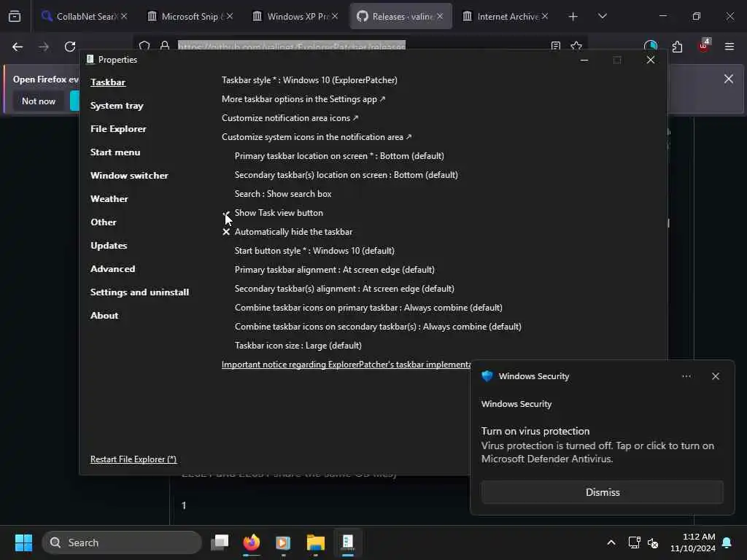The width and height of the screenshot is (747, 560).
Task: Change Primary taskbar location on screen
Action: point(339,156)
